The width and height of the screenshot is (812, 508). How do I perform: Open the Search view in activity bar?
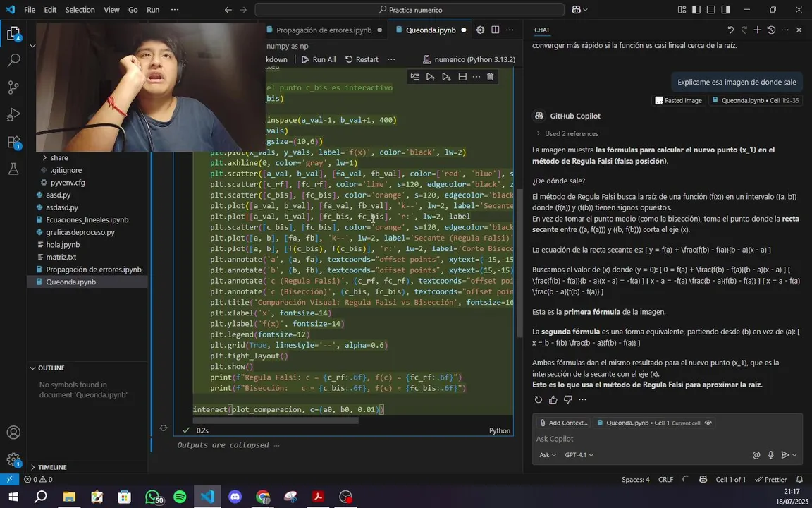(13, 60)
